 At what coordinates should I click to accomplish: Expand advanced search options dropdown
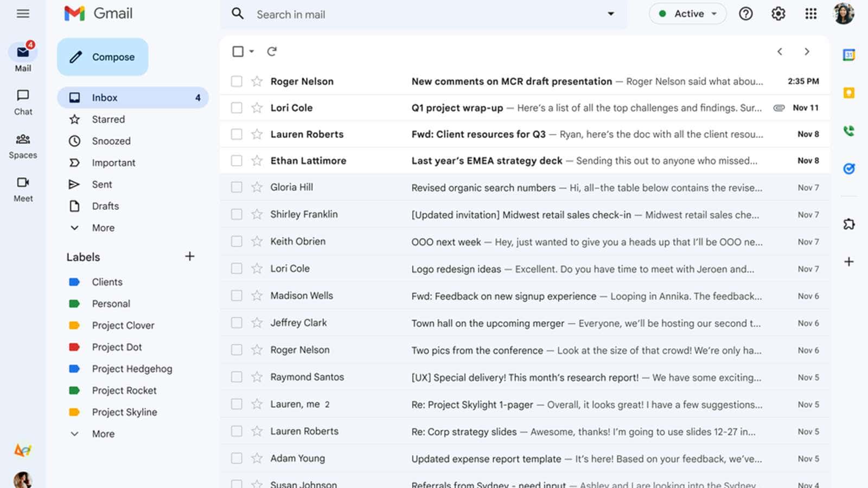pos(611,14)
